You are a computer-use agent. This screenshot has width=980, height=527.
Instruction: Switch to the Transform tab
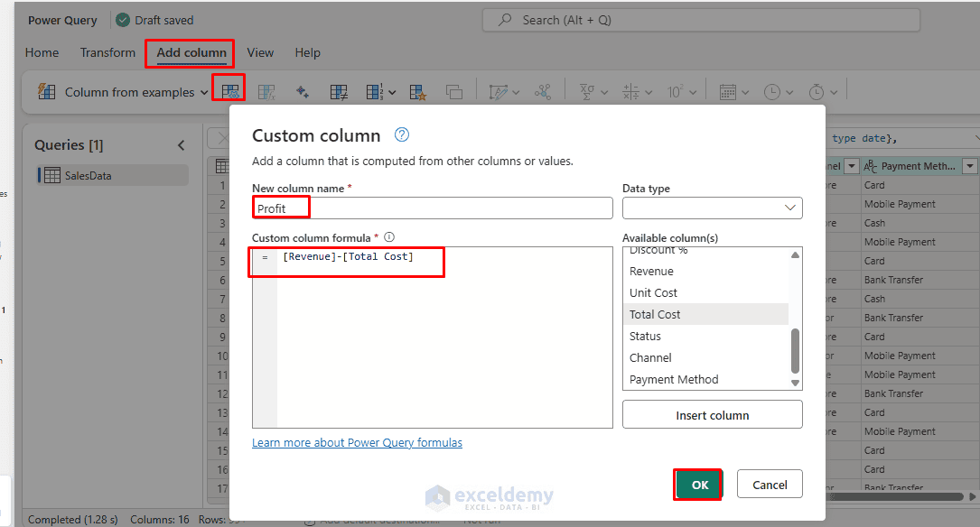[107, 52]
